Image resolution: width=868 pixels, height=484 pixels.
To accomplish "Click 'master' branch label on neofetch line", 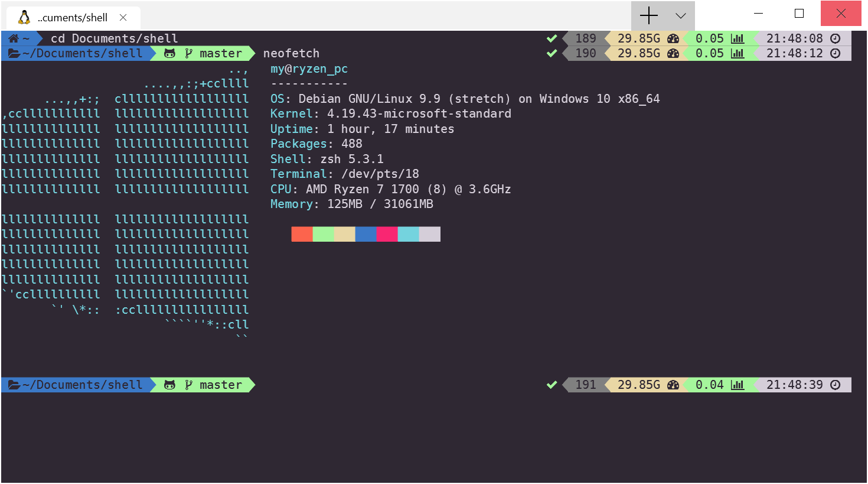I will point(221,53).
